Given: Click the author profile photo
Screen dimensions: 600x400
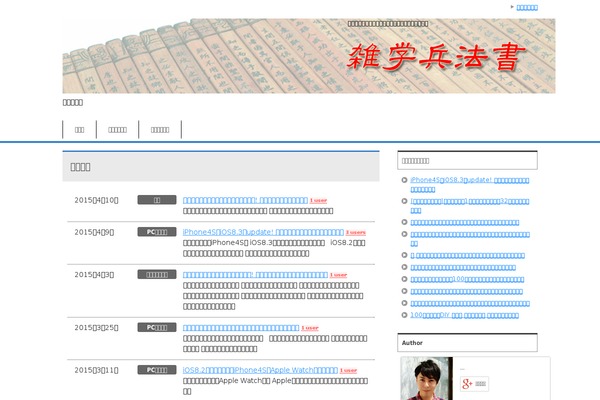Looking at the screenshot, I should pyautogui.click(x=425, y=379).
